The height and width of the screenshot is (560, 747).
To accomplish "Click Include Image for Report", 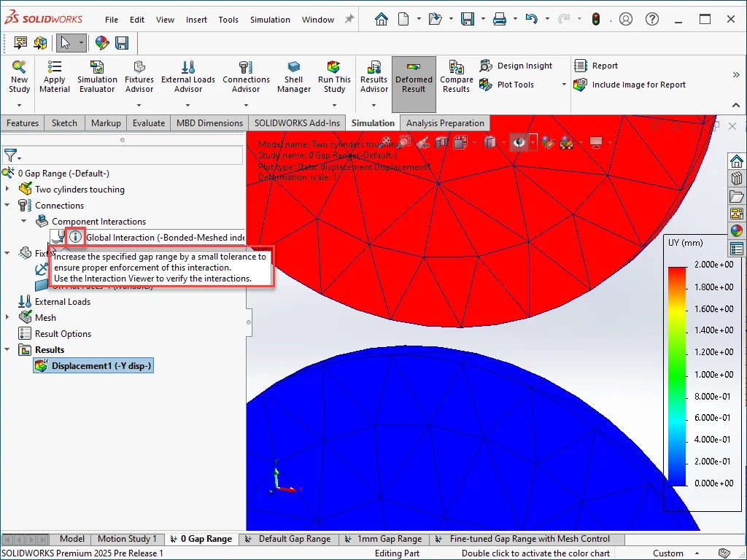I will tap(638, 85).
